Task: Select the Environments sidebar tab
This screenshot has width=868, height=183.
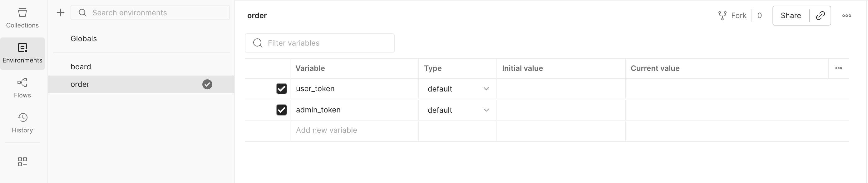Action: pos(22,53)
